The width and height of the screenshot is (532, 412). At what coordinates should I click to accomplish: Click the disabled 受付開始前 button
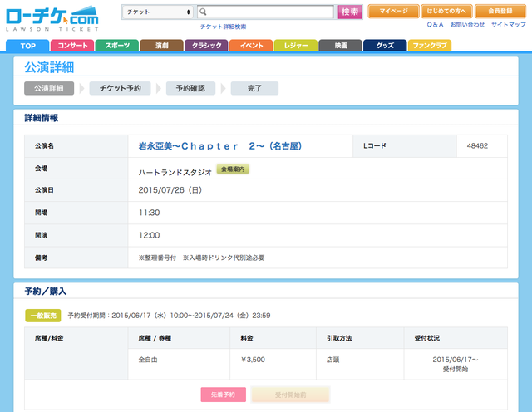[x=290, y=395]
